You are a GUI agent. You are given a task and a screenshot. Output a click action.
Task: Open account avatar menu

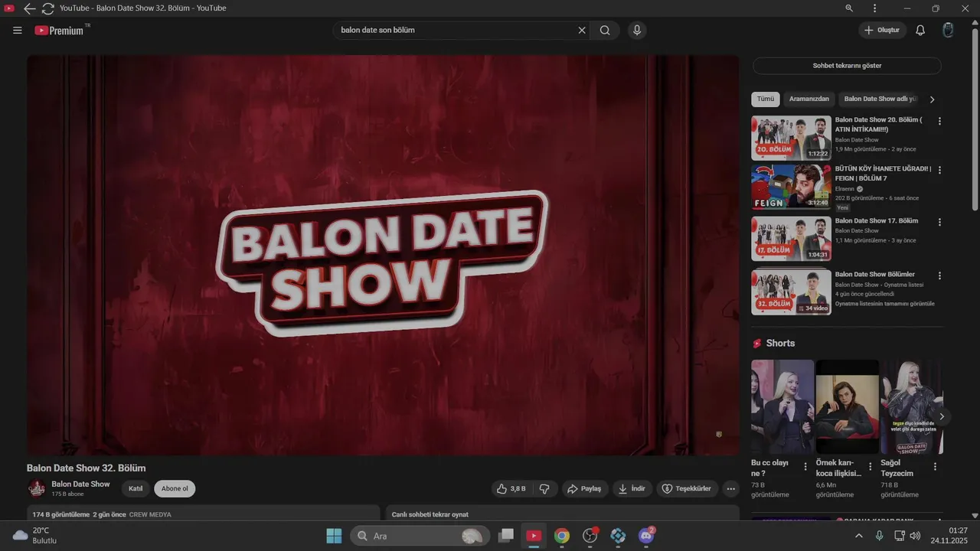(x=948, y=31)
